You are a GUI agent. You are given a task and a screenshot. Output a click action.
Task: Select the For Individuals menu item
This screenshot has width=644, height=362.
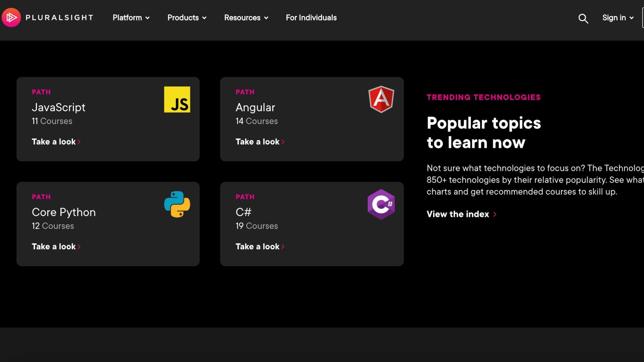tap(311, 18)
